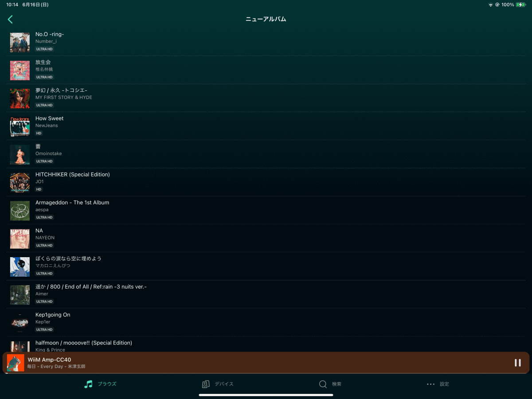The width and height of the screenshot is (532, 399).
Task: Select the title ぼくらの涙なら空に埋めよう
Action: click(68, 258)
